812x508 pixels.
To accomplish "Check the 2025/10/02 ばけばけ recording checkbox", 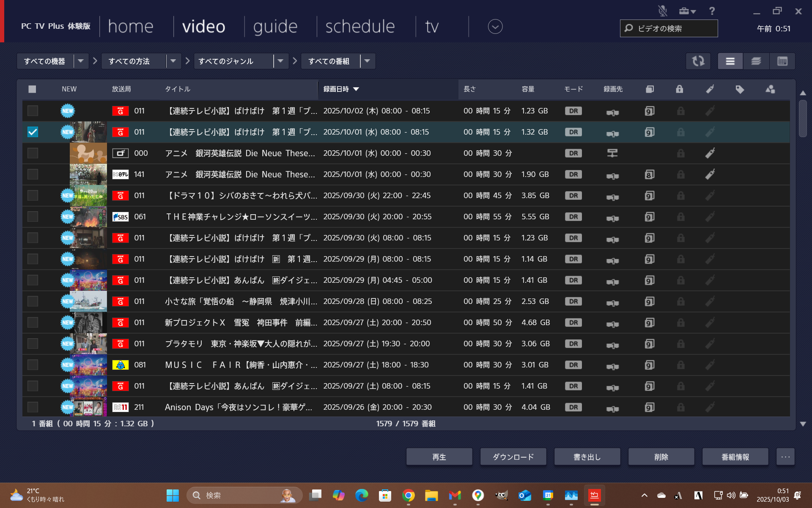I will tap(33, 111).
